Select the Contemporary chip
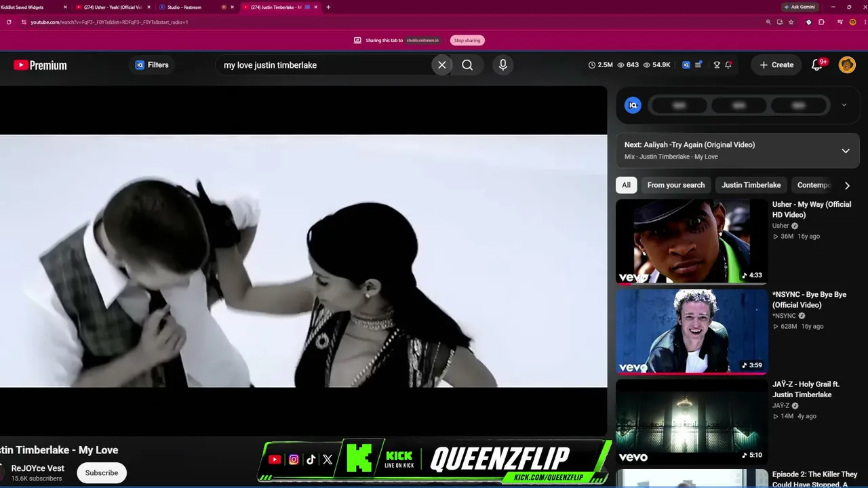Image resolution: width=868 pixels, height=488 pixels. click(x=814, y=185)
